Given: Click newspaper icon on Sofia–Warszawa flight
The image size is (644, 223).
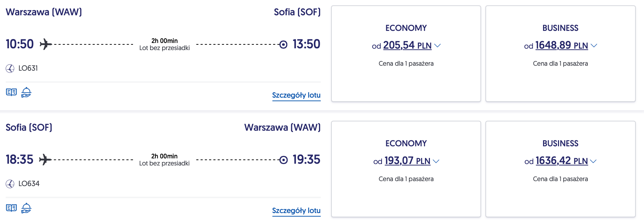Looking at the screenshot, I should pyautogui.click(x=11, y=208).
